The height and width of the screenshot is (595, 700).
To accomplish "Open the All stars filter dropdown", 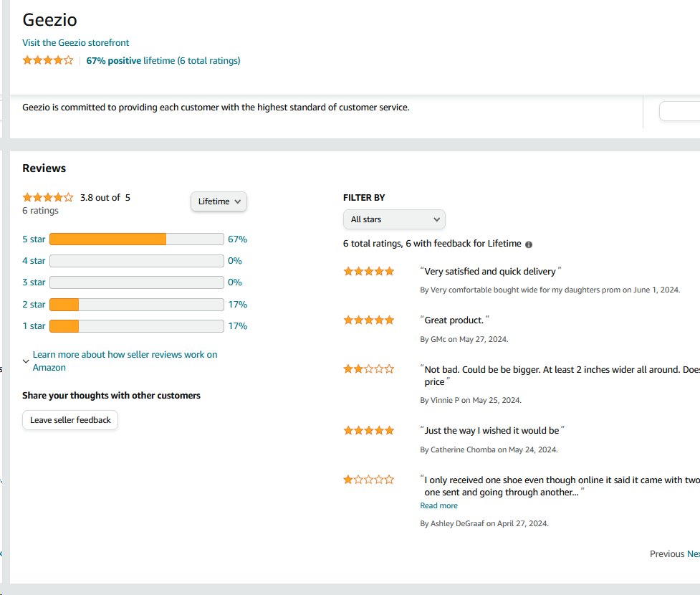I will 394,219.
